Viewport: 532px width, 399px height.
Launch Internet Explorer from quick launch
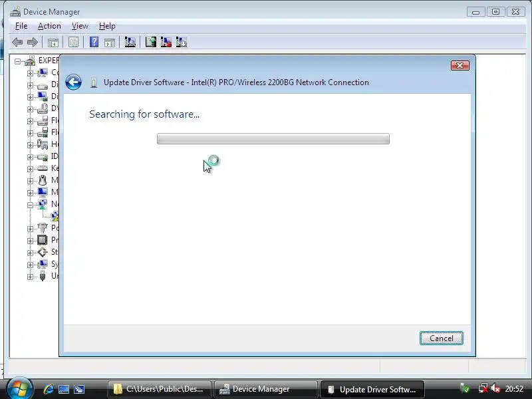pyautogui.click(x=49, y=389)
